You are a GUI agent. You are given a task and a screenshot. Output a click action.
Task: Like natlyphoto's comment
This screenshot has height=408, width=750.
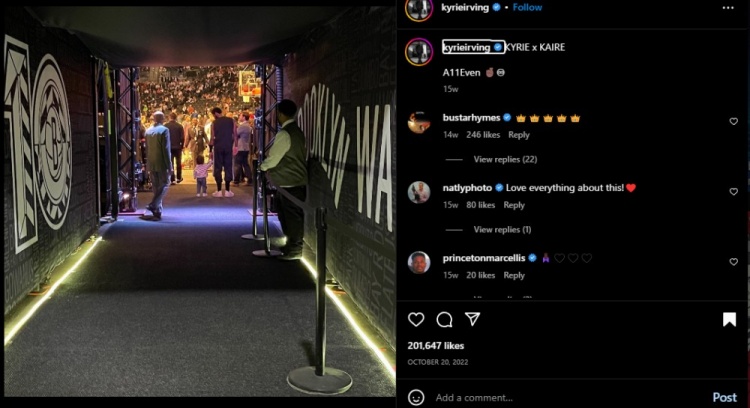733,192
